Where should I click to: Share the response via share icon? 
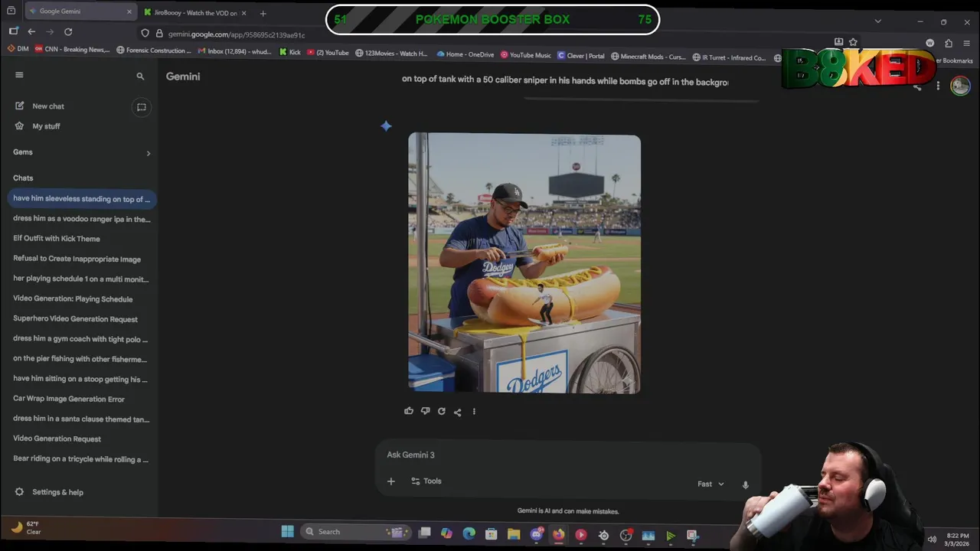pos(457,412)
